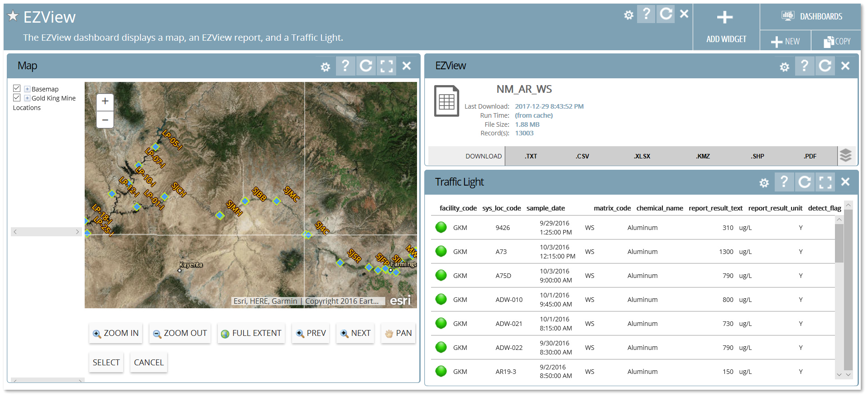Open EZView widget help icon

click(x=804, y=66)
